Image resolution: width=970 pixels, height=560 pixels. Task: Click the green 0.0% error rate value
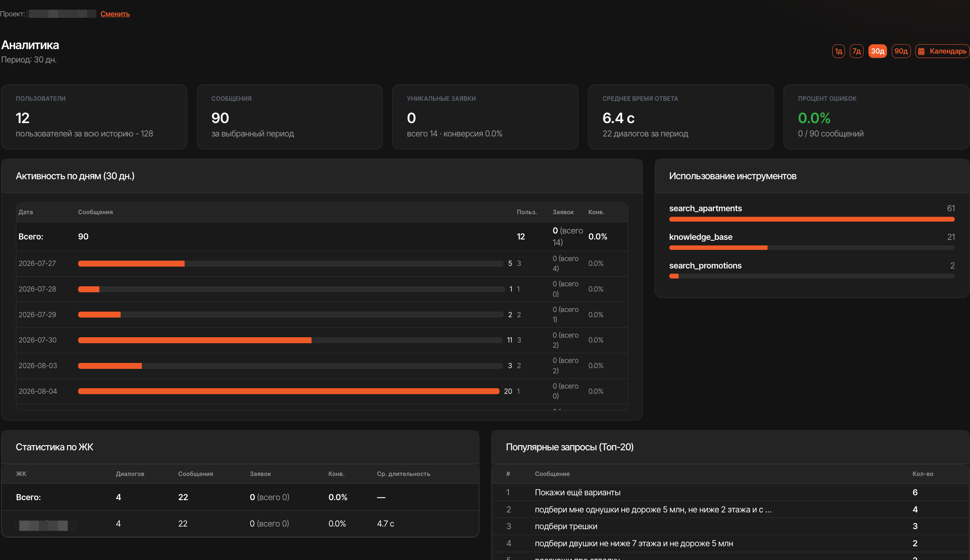[814, 118]
